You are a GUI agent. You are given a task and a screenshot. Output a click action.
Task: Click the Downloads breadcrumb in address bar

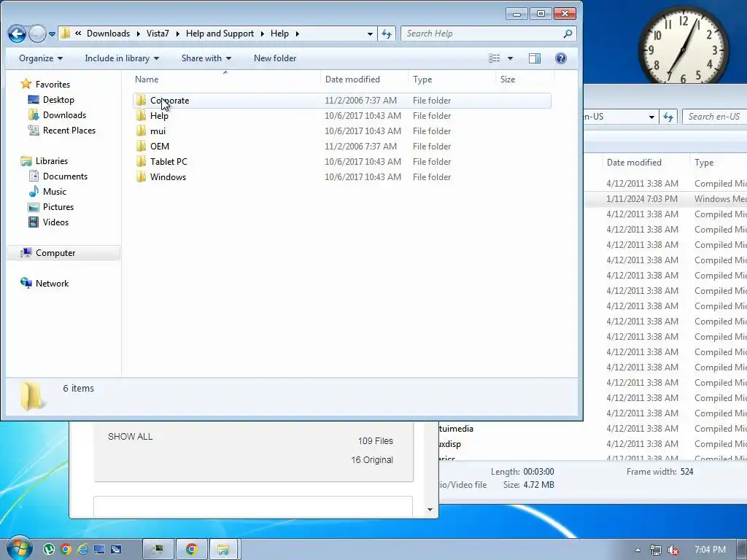(x=108, y=34)
